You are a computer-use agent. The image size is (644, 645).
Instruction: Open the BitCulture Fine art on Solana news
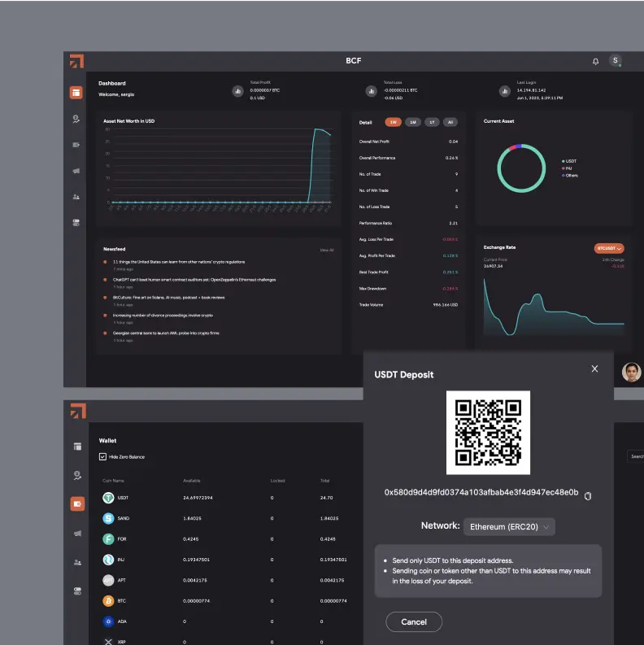(168, 298)
